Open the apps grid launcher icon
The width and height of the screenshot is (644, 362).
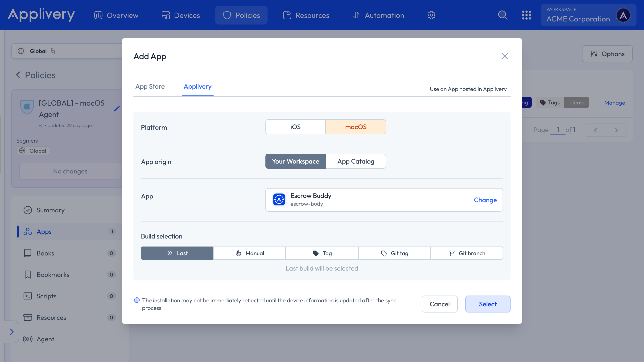tap(527, 15)
